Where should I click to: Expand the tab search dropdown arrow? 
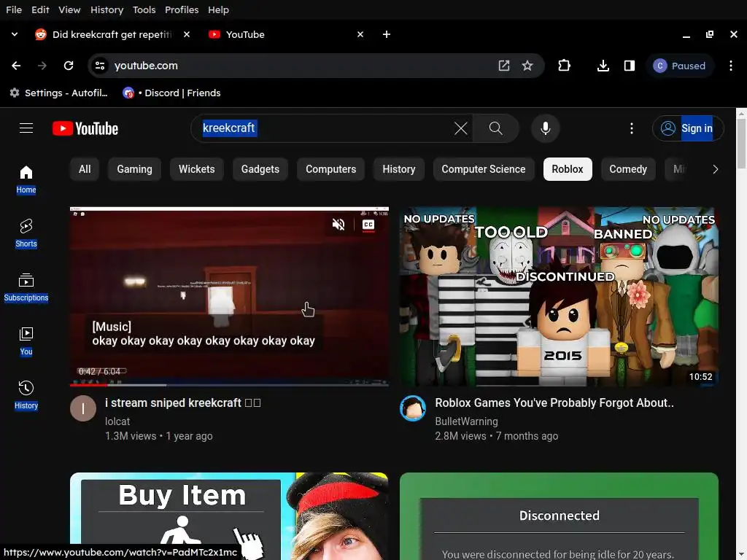click(x=15, y=34)
